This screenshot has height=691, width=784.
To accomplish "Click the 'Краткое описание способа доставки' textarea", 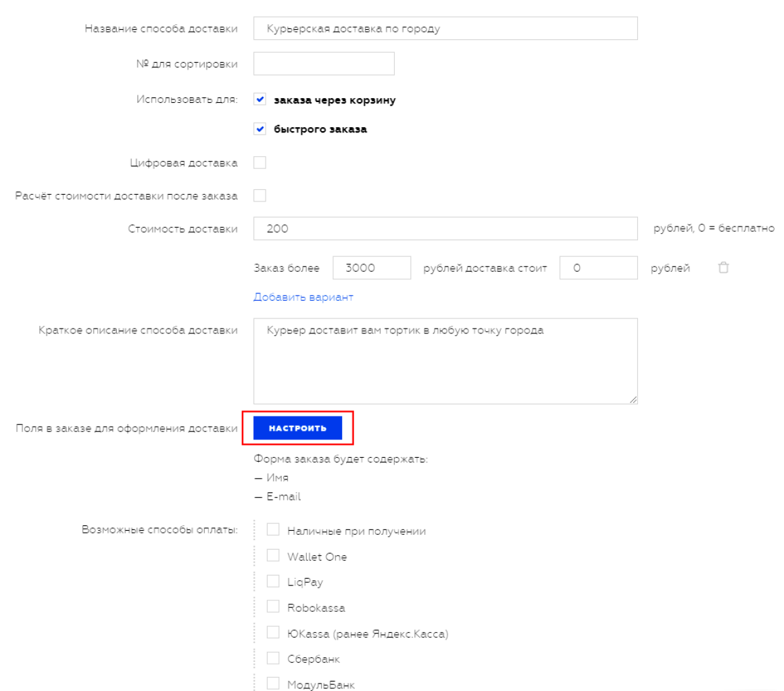I will click(445, 361).
